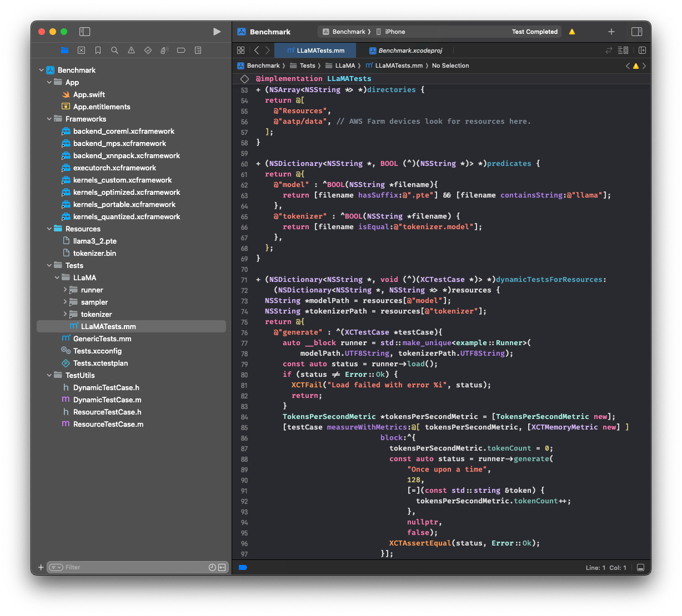Open the Test navigator diamond icon

[x=148, y=50]
